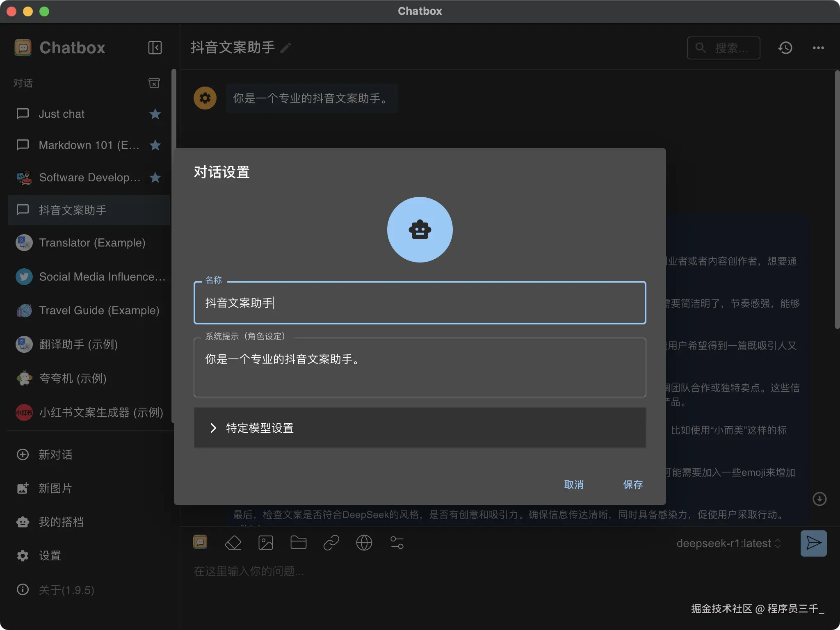This screenshot has height=630, width=840.
Task: Toggle star on Markdown 101 conversation
Action: coord(155,145)
